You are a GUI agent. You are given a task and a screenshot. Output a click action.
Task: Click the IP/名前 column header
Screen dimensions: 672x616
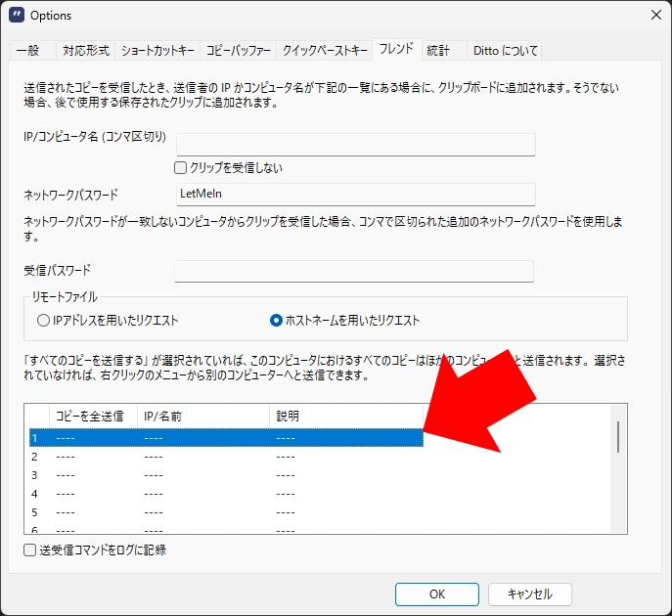point(202,416)
